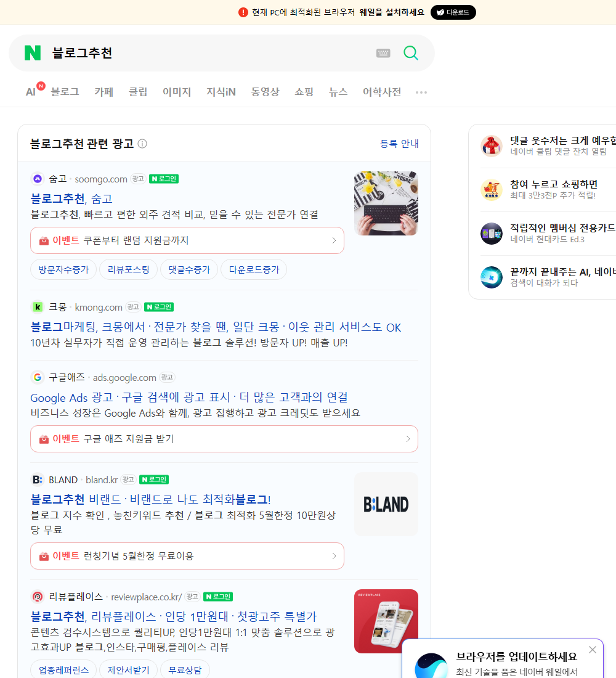Switch to the 지식iN tab
The image size is (616, 678).
click(x=221, y=92)
